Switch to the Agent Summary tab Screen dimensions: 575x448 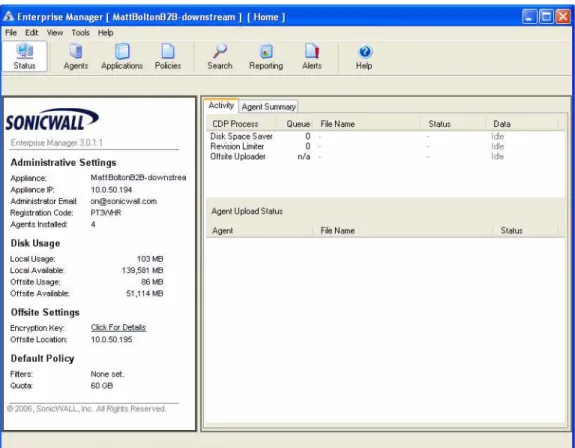(x=268, y=107)
